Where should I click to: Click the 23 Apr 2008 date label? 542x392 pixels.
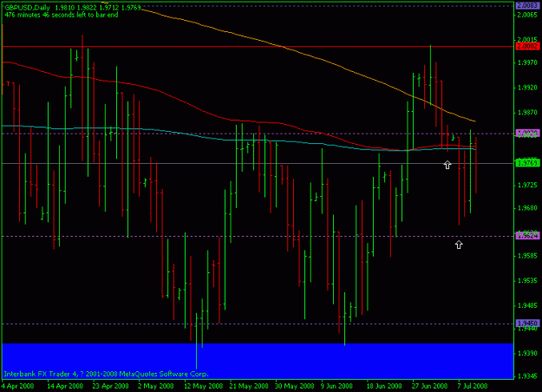110,386
